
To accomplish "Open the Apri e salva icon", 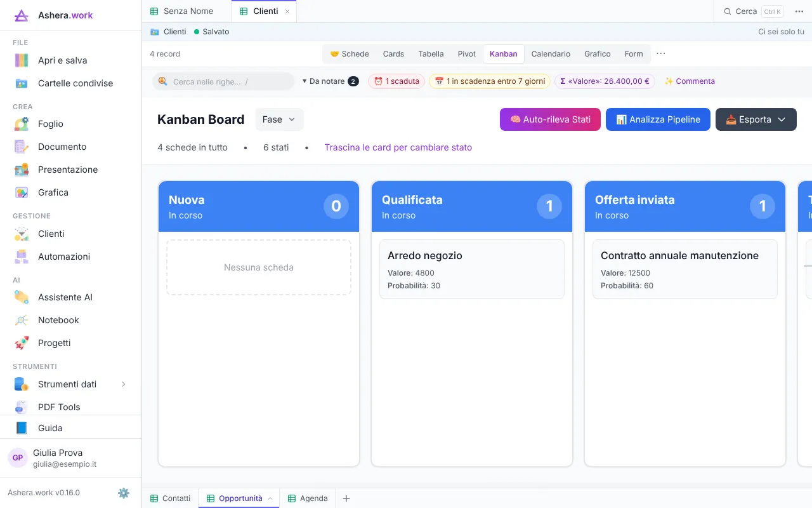I will (22, 60).
